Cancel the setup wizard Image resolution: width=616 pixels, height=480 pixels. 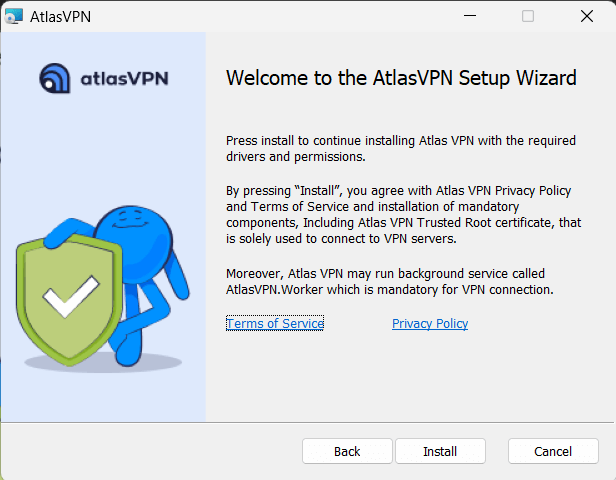[x=553, y=451]
